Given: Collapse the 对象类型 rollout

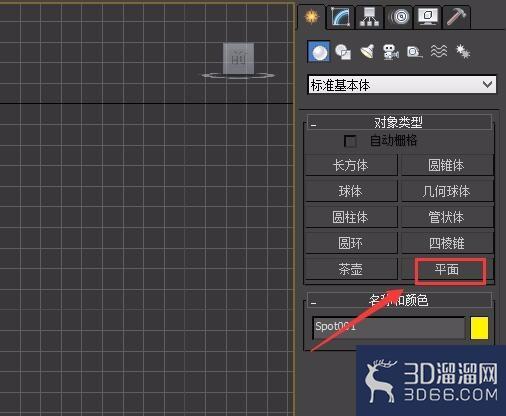Looking at the screenshot, I should tap(399, 123).
